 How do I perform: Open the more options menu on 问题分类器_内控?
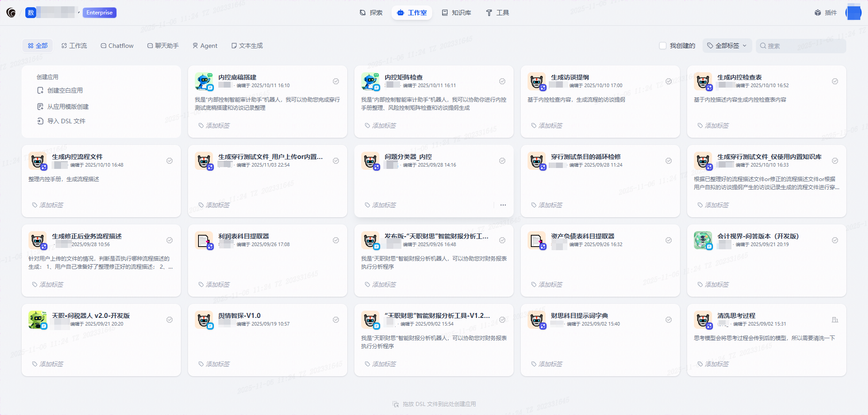point(503,205)
